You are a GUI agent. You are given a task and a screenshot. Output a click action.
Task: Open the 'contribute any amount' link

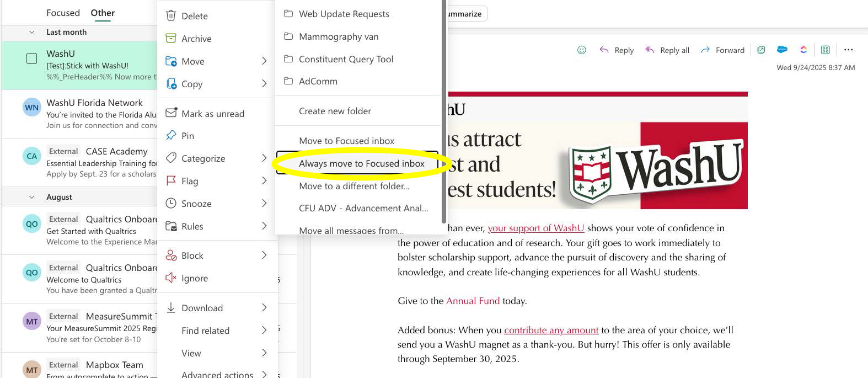[x=551, y=330]
